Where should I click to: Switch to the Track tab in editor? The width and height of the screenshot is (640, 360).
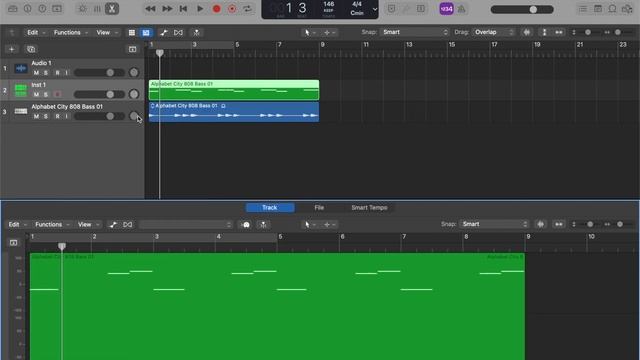pos(270,208)
